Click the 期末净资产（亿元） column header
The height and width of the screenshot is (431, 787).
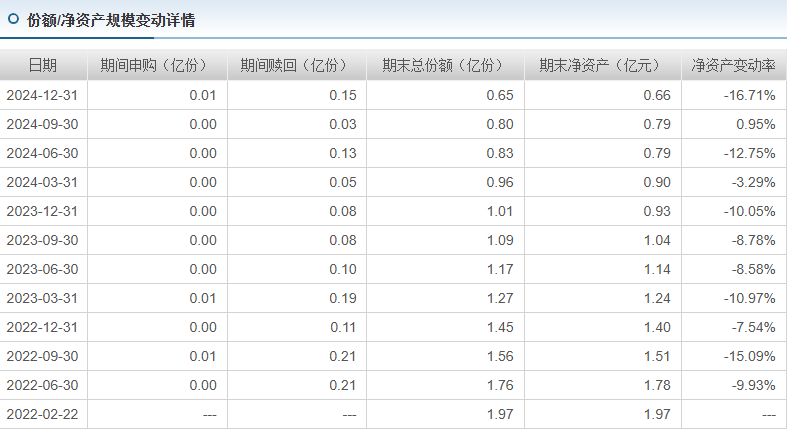point(602,66)
